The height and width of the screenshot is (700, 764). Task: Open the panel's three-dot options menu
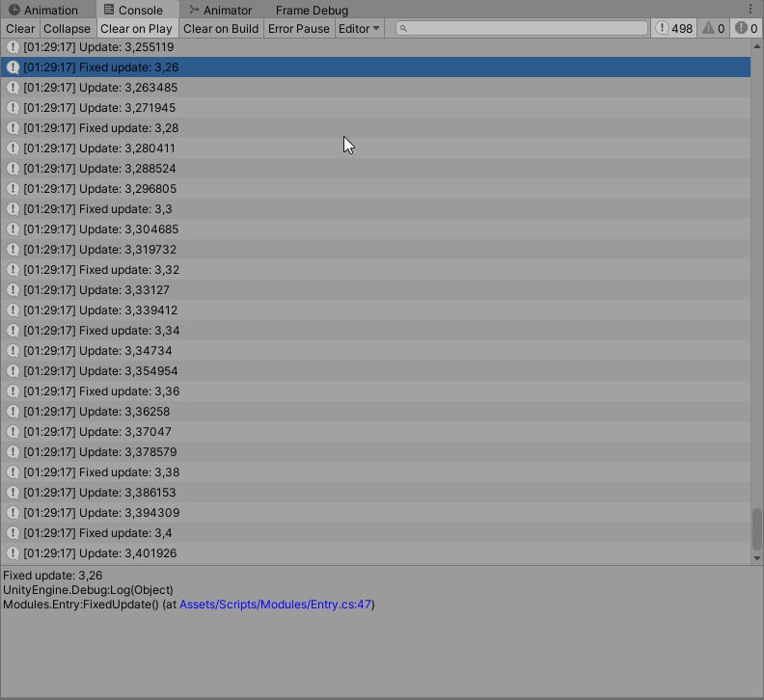point(750,9)
